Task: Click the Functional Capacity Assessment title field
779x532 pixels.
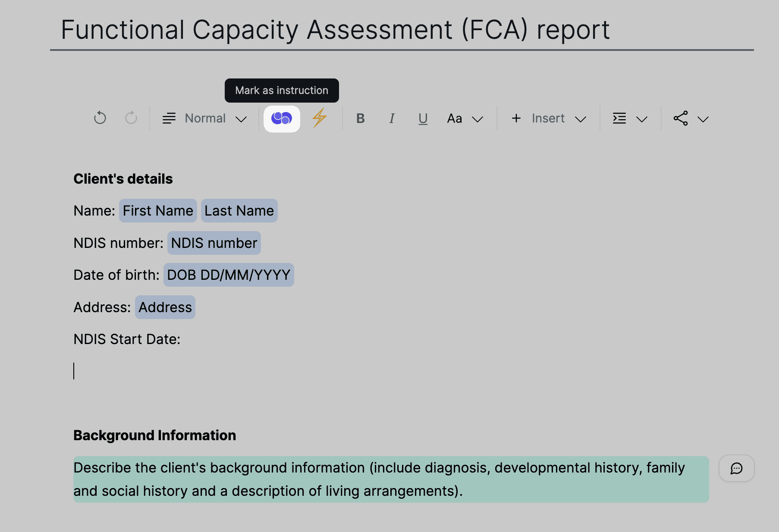Action: coord(335,30)
